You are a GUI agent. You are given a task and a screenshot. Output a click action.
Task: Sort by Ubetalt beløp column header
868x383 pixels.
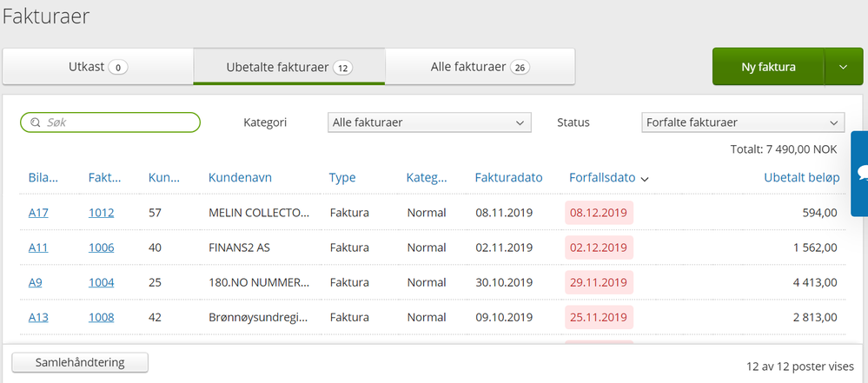(802, 178)
